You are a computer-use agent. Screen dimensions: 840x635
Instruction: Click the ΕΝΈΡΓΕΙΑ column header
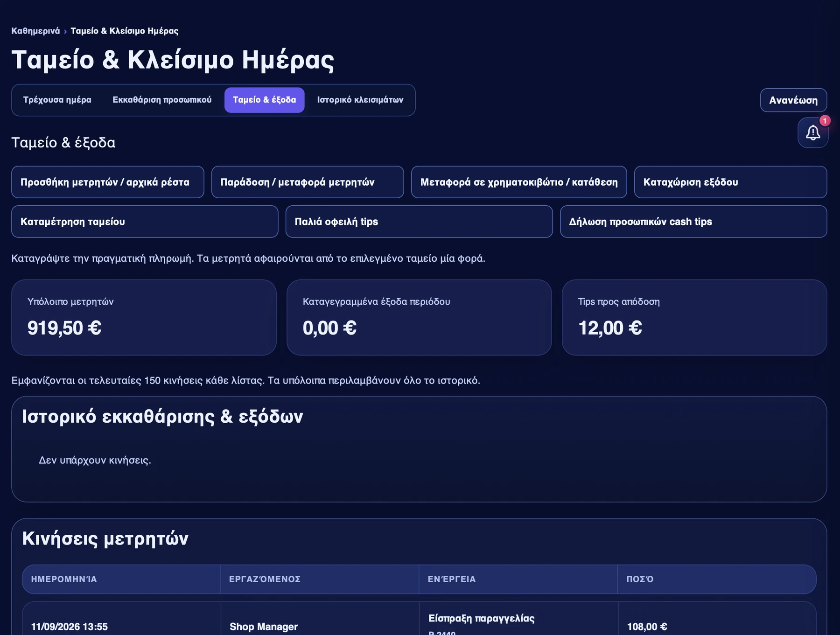point(518,579)
